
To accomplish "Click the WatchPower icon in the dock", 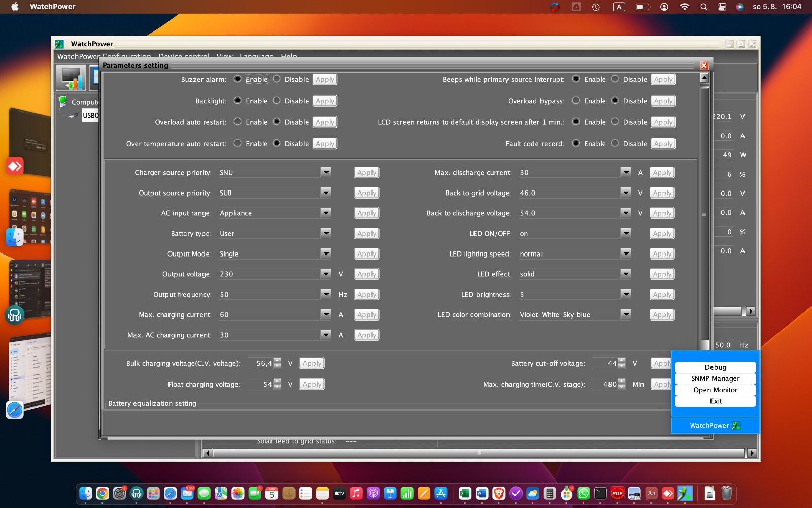I will click(x=685, y=493).
